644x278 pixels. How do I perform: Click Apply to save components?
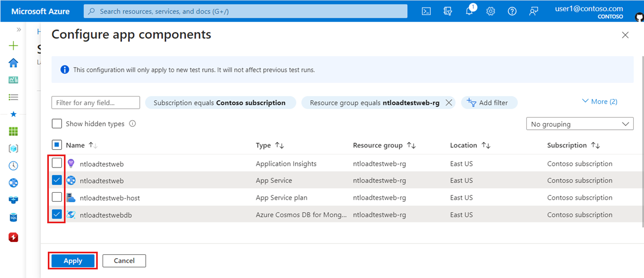click(x=73, y=261)
